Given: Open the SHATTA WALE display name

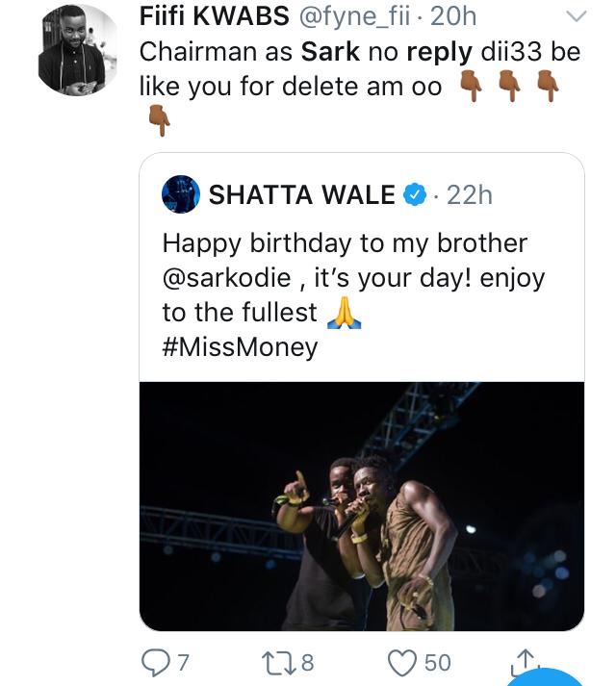Looking at the screenshot, I should 301,194.
